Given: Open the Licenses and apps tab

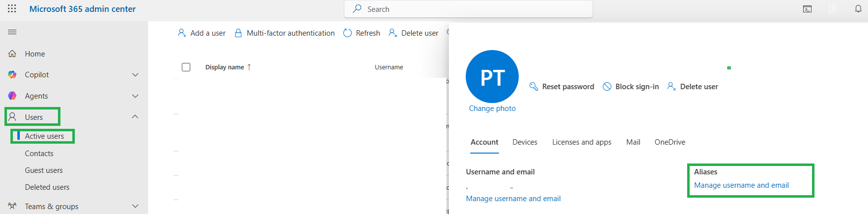Looking at the screenshot, I should coord(582,142).
